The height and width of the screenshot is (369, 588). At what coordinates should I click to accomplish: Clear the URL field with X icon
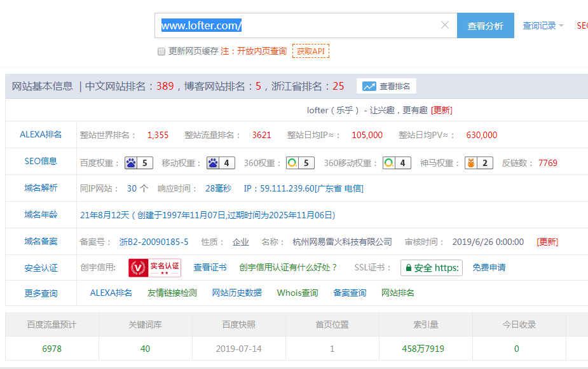pyautogui.click(x=445, y=25)
